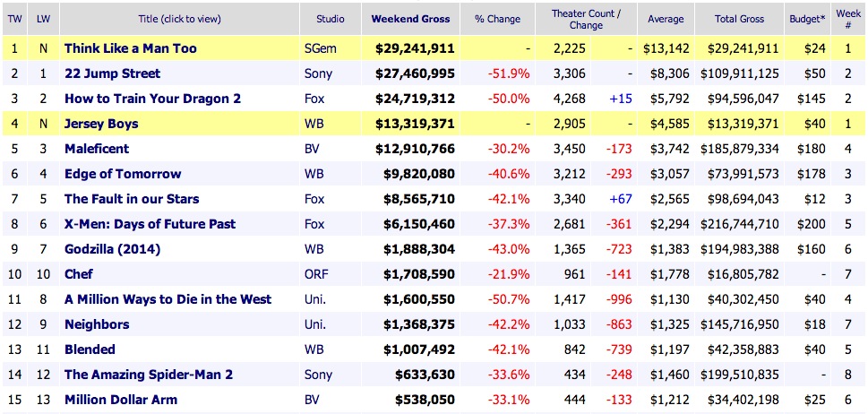The height and width of the screenshot is (414, 868).
Task: Open the Think Like a Man Too link
Action: [x=130, y=48]
